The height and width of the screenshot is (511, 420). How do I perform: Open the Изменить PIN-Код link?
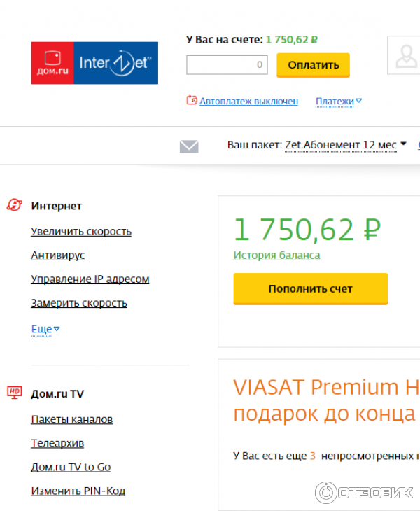tap(78, 491)
